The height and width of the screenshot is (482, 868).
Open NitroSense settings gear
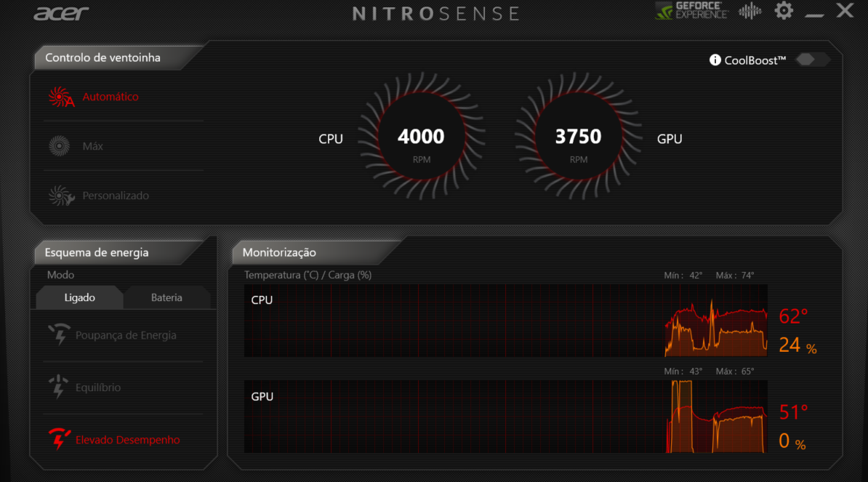[x=784, y=11]
